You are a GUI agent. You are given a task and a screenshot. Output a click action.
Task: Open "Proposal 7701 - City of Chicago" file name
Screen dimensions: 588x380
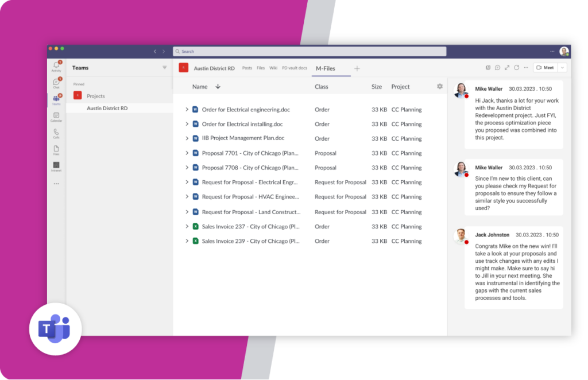[x=250, y=153]
